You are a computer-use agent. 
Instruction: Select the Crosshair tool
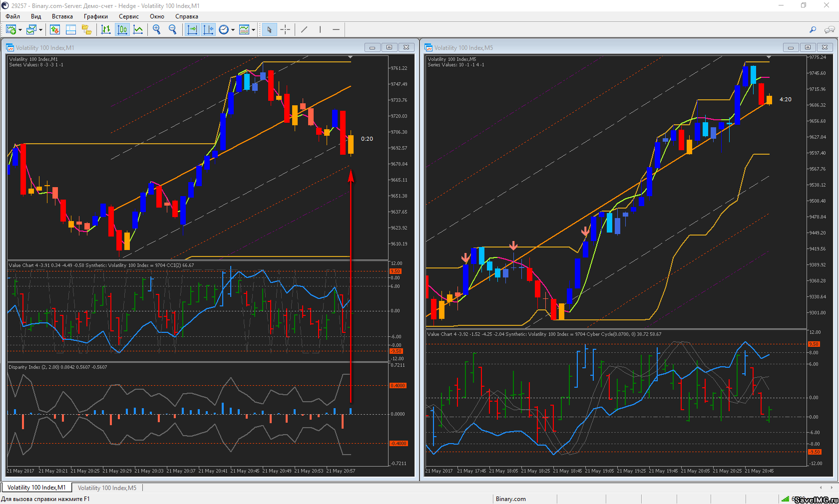coord(285,30)
